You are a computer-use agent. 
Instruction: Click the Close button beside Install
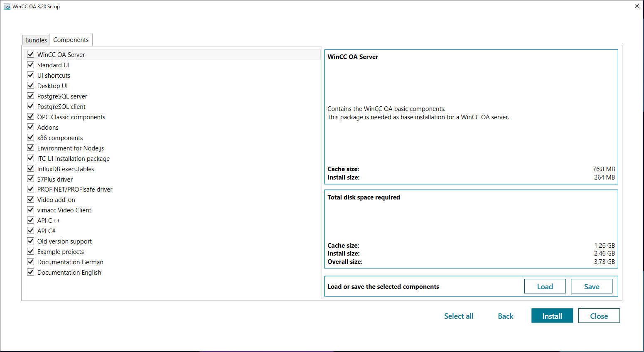599,316
